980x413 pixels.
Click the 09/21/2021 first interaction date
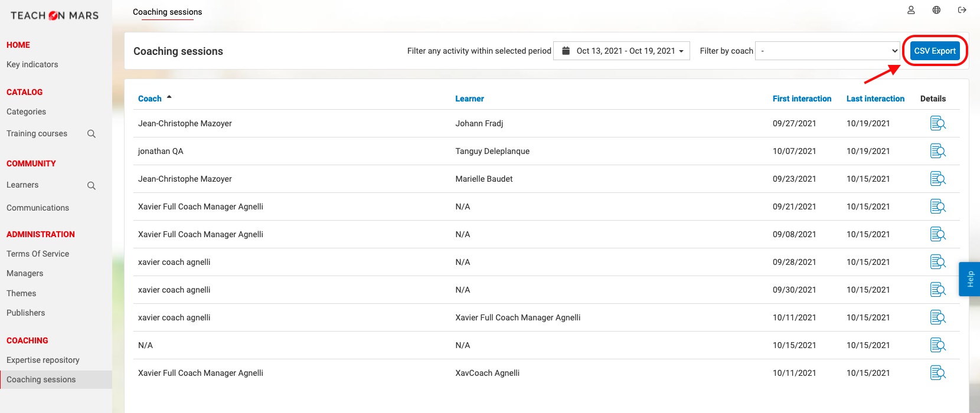click(795, 206)
